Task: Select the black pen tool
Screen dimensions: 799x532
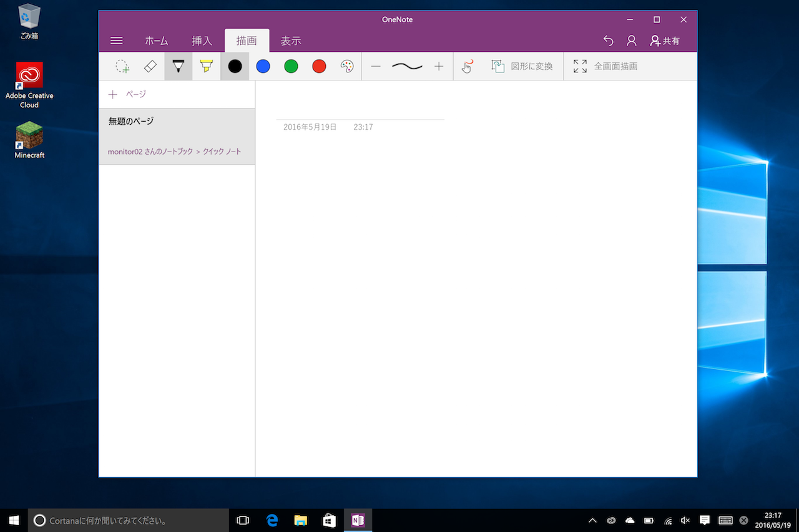Action: (179, 66)
